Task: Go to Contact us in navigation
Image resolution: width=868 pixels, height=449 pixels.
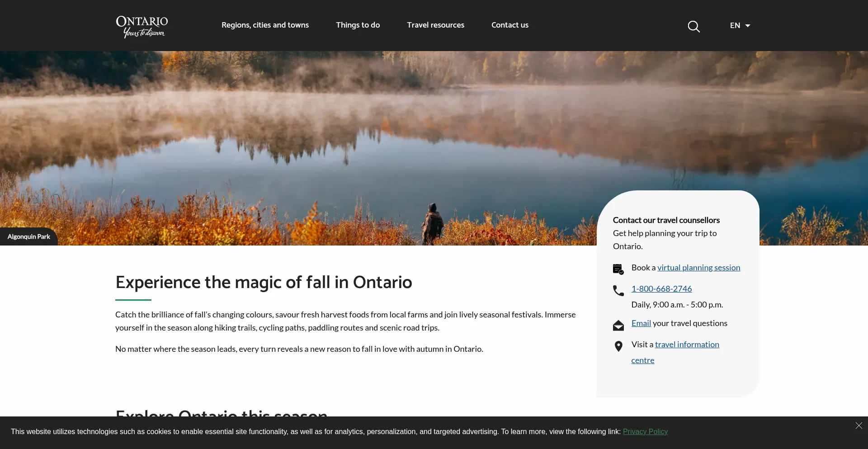Action: (x=509, y=25)
